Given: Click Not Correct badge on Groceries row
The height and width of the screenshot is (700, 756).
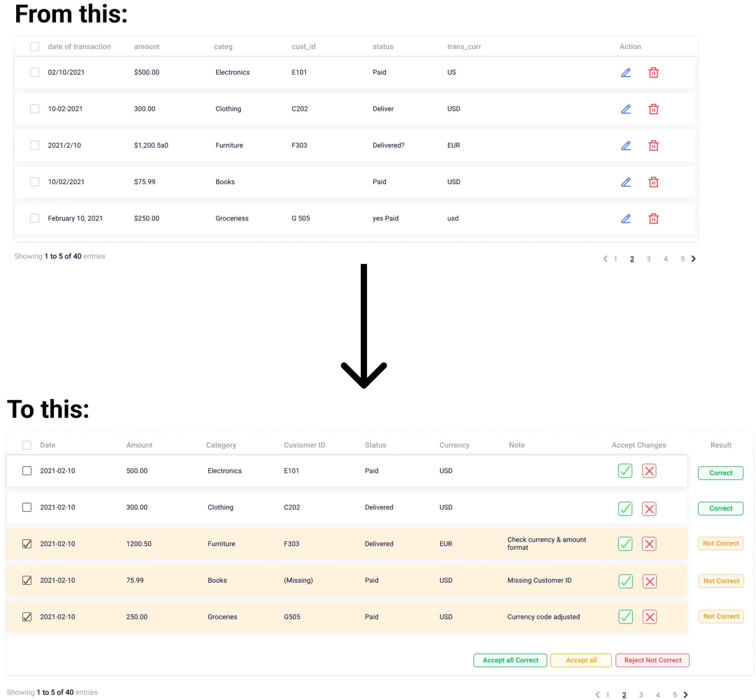Looking at the screenshot, I should click(x=721, y=617).
